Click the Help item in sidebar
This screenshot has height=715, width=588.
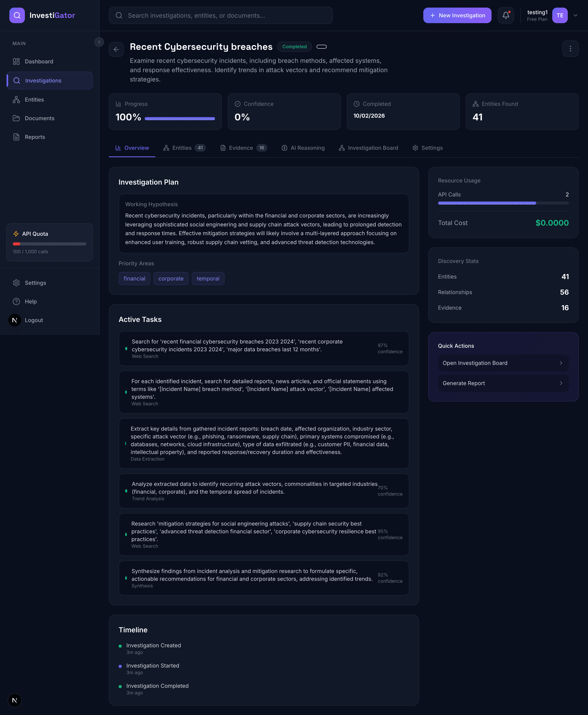[31, 301]
